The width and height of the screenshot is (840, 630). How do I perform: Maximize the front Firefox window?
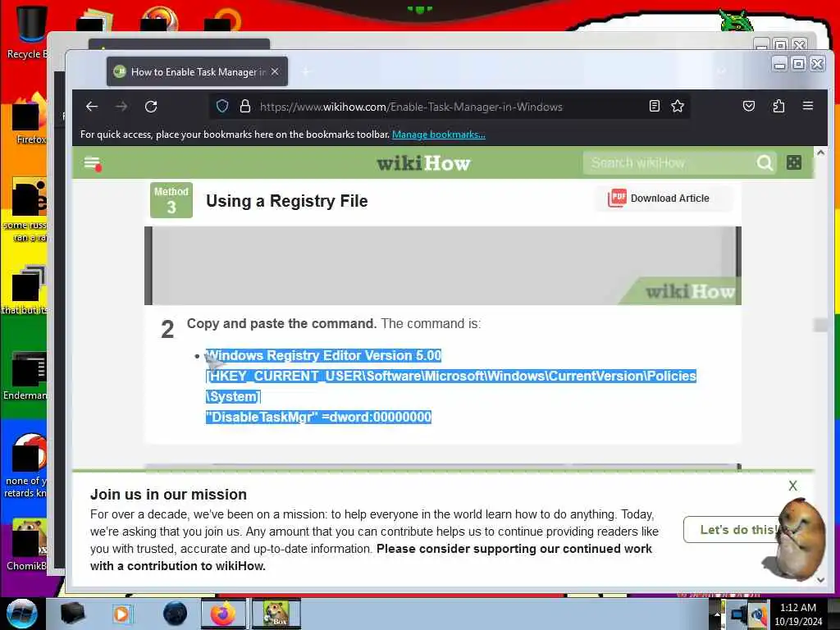pos(799,64)
